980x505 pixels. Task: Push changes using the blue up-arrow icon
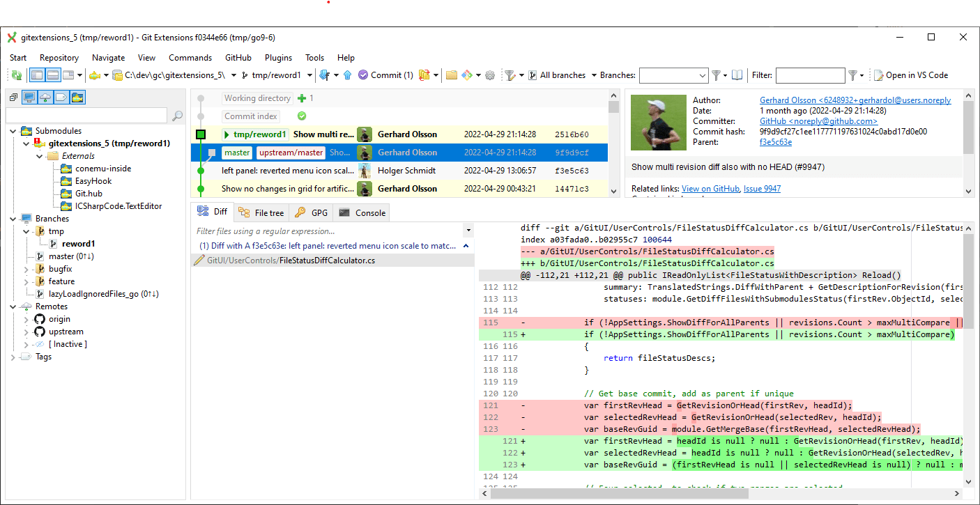(347, 75)
